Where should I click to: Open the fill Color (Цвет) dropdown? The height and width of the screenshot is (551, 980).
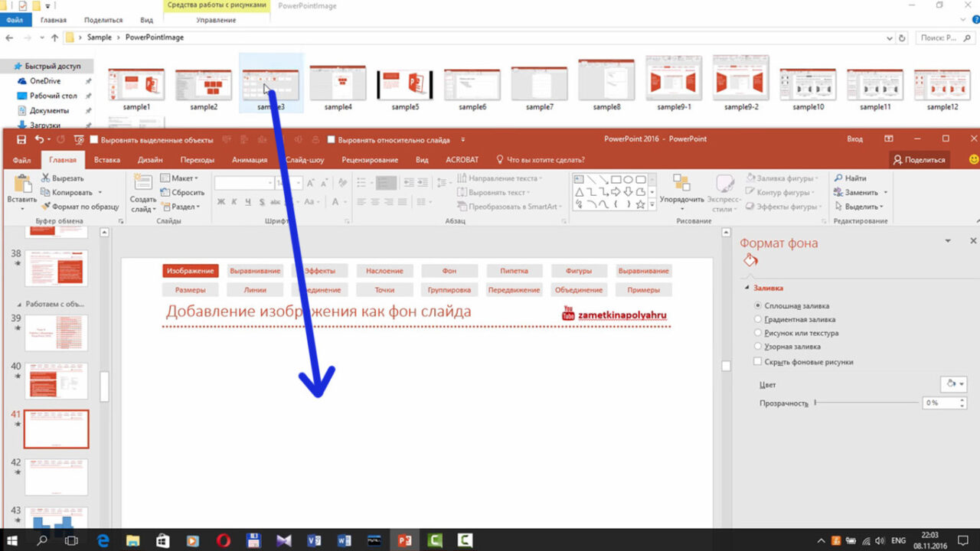pyautogui.click(x=952, y=384)
